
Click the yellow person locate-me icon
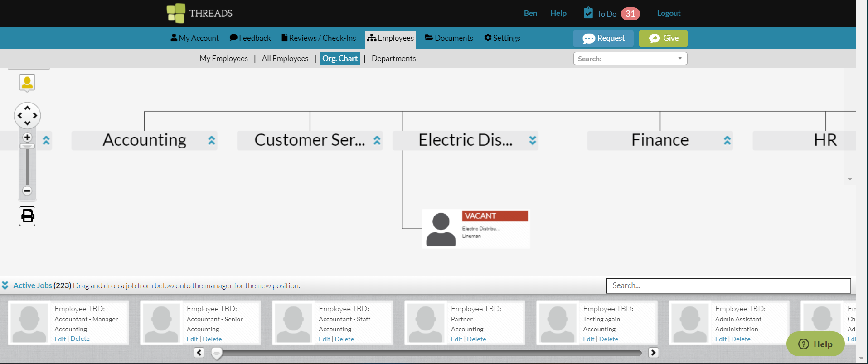[27, 83]
